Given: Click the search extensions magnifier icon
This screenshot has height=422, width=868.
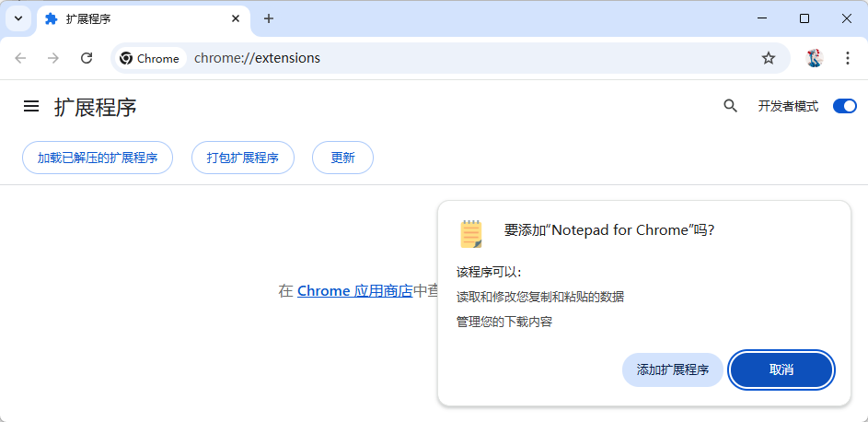Looking at the screenshot, I should pos(730,106).
